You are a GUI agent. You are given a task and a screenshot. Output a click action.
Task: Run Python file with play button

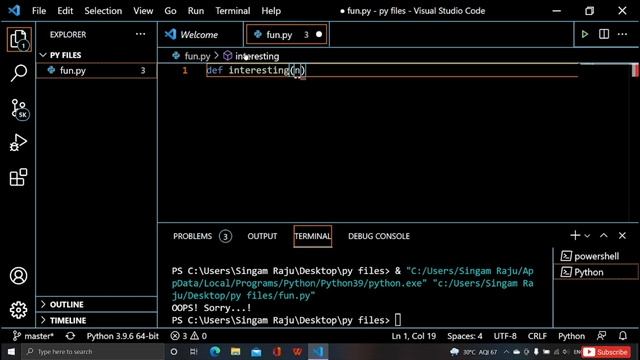(x=584, y=34)
